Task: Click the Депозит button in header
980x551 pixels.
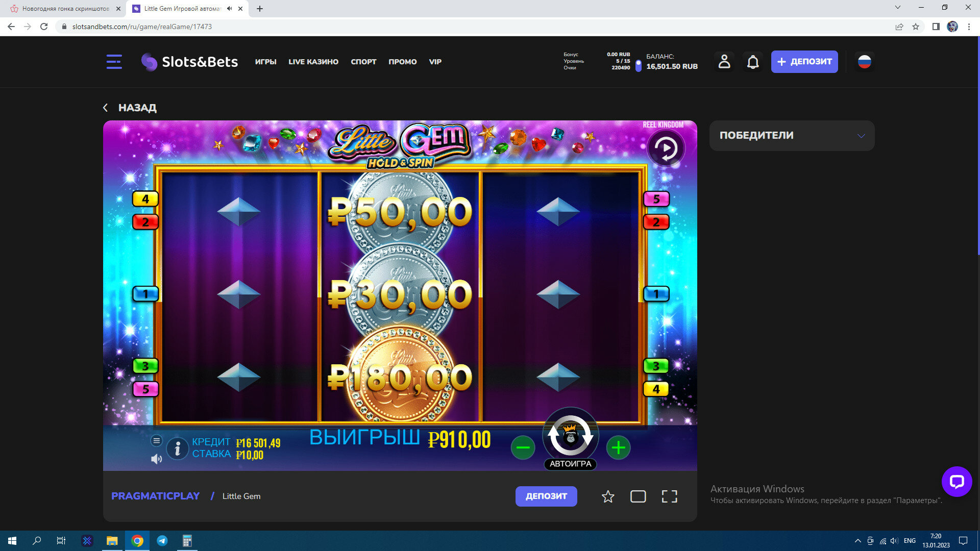Action: [804, 62]
